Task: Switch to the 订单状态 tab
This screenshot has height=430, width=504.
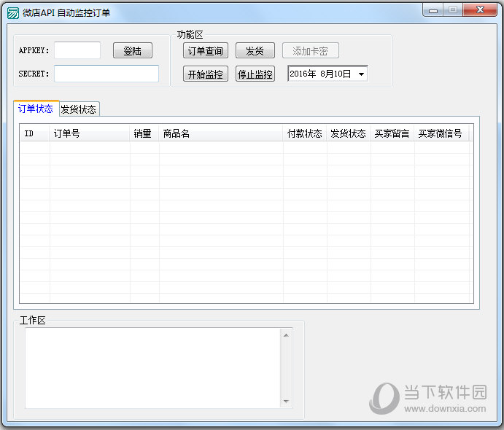Action: point(36,109)
